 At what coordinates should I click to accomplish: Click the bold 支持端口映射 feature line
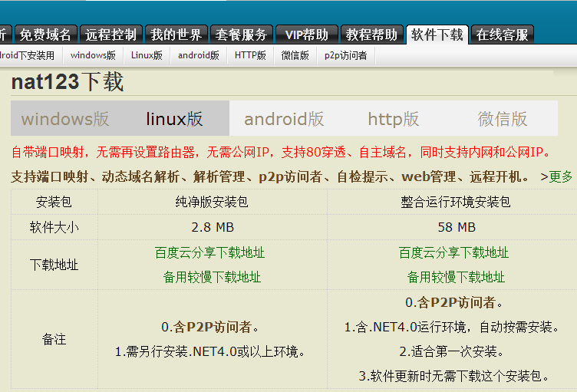pyautogui.click(x=270, y=177)
